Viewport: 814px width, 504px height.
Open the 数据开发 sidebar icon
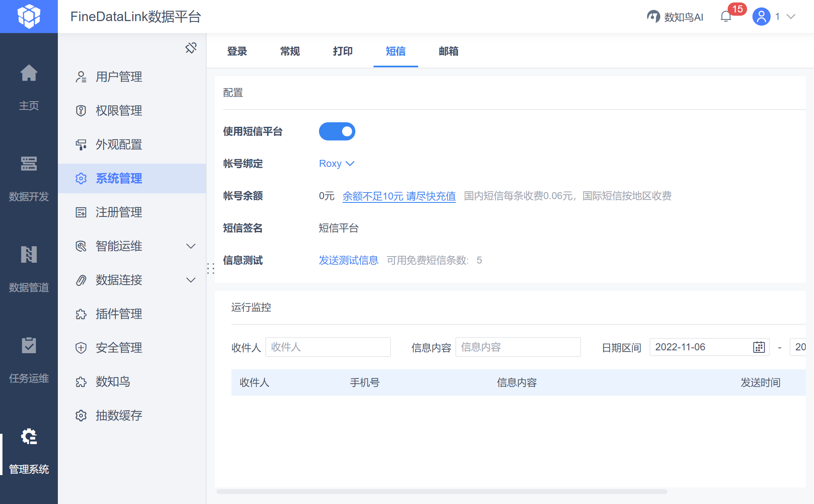coord(29,164)
